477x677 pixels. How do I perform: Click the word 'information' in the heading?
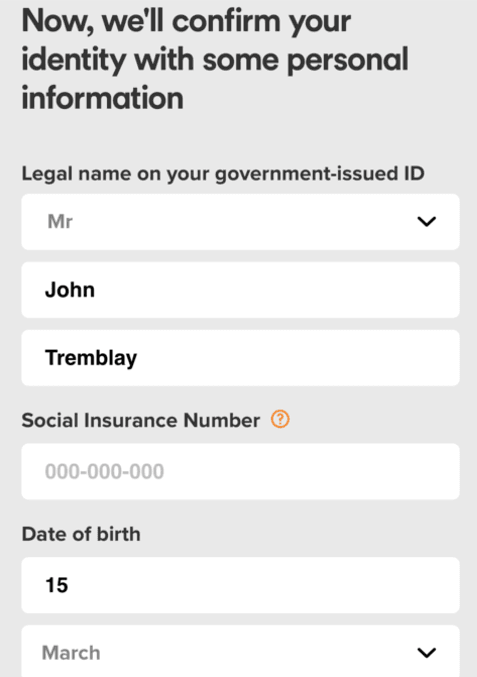[x=102, y=98]
